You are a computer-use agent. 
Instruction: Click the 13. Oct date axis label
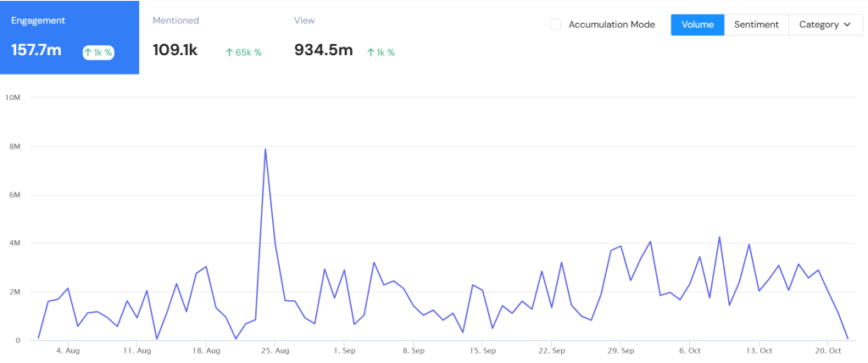click(x=759, y=349)
